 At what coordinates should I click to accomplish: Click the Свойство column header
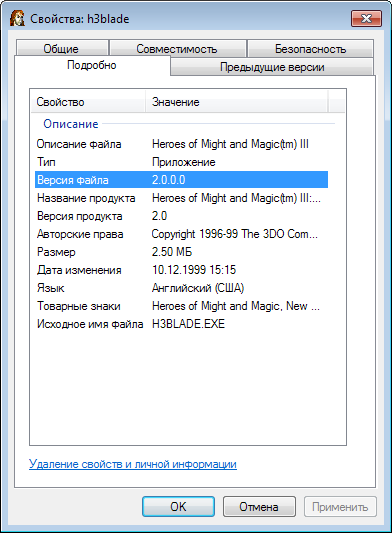point(88,102)
